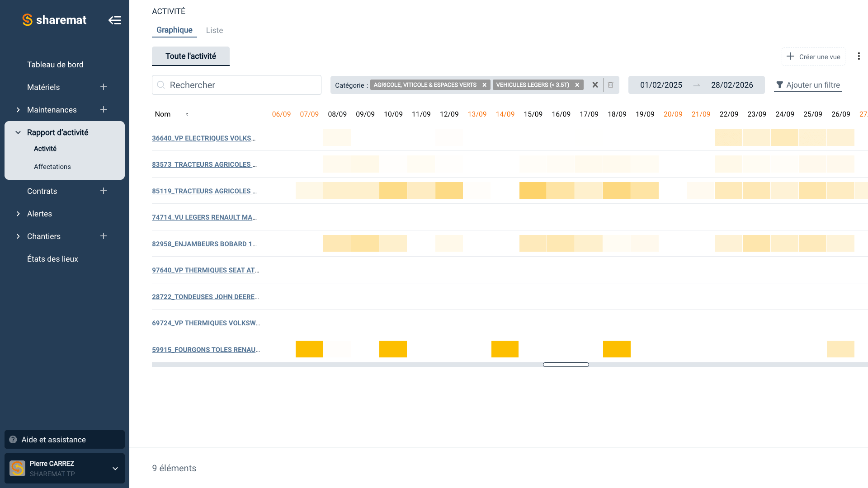The width and height of the screenshot is (868, 488).
Task: Open the 59915_FOURGONS TOLES RENAULT link
Action: coord(206,349)
